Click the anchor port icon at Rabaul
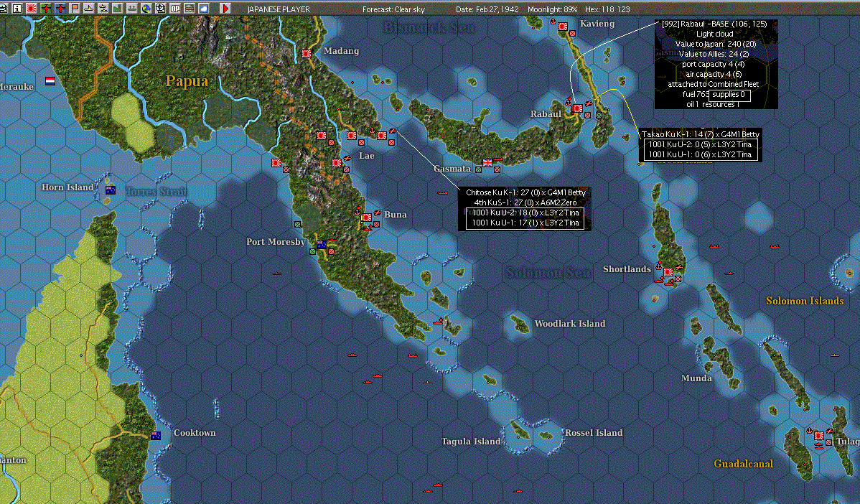 coord(569,102)
